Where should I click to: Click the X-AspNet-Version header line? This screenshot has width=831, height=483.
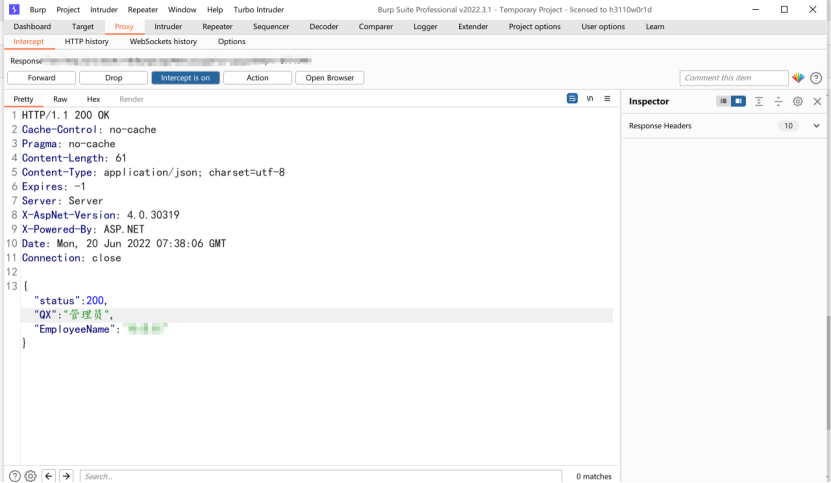click(x=101, y=215)
